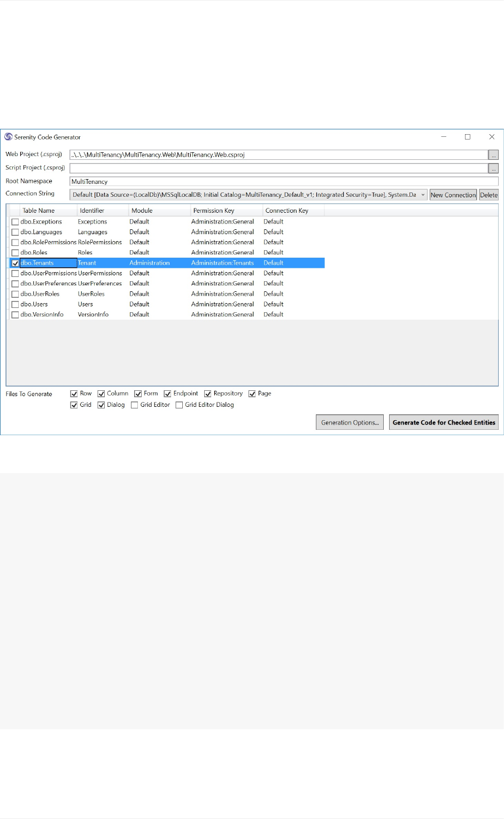Toggle the Form file checkbox

pos(138,393)
